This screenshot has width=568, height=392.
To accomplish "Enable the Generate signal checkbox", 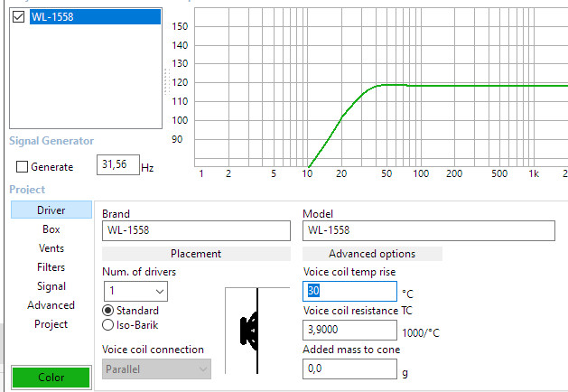I will [22, 167].
